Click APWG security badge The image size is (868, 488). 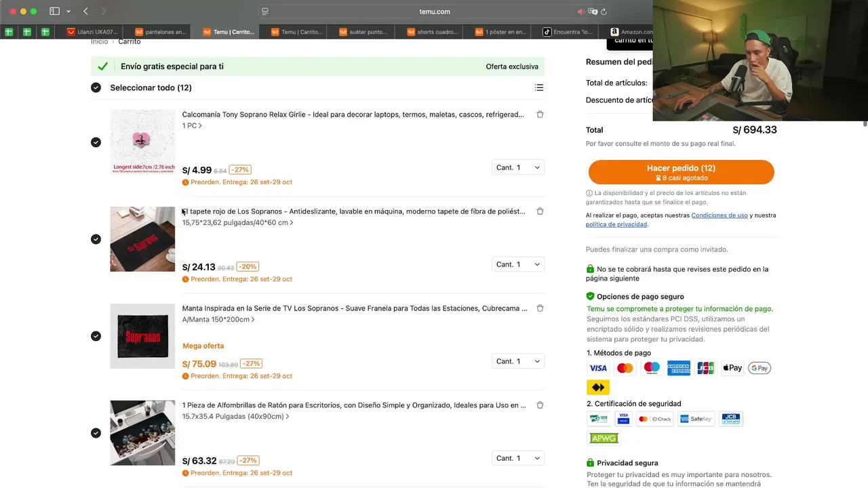coord(604,439)
